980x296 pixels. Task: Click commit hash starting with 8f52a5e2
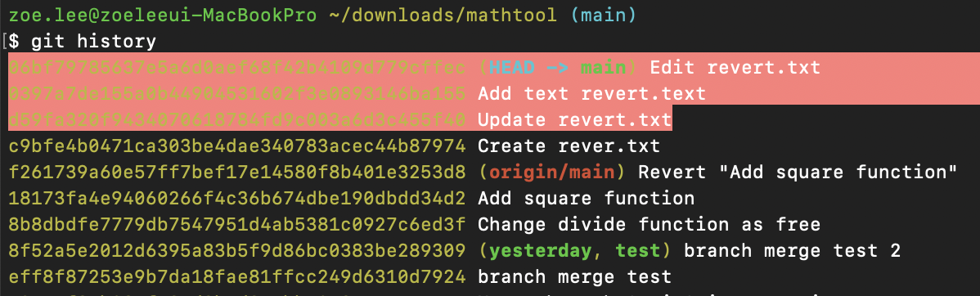point(237,250)
